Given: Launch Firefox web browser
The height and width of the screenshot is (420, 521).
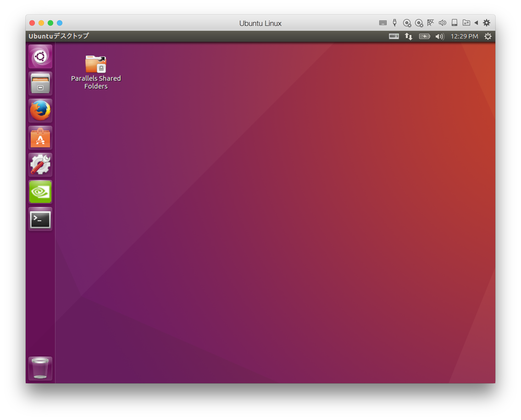Looking at the screenshot, I should (x=40, y=111).
